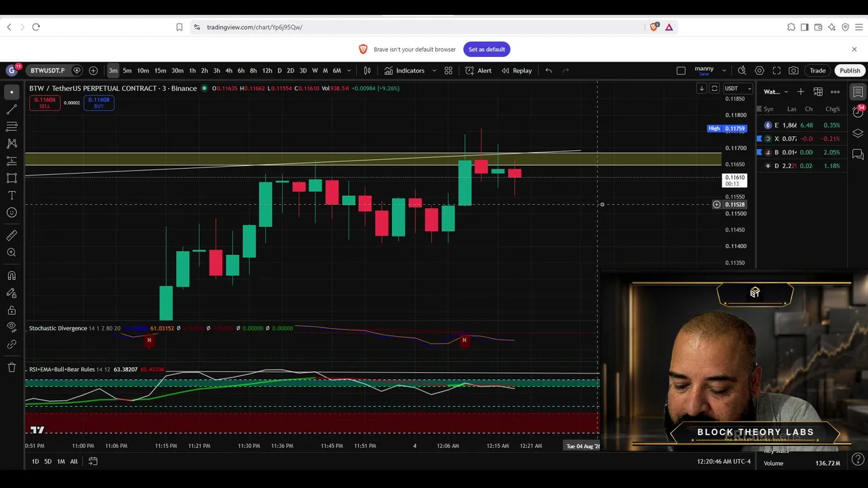Click the show favorite drawings link icon
This screenshot has height=488, width=868.
tap(12, 344)
